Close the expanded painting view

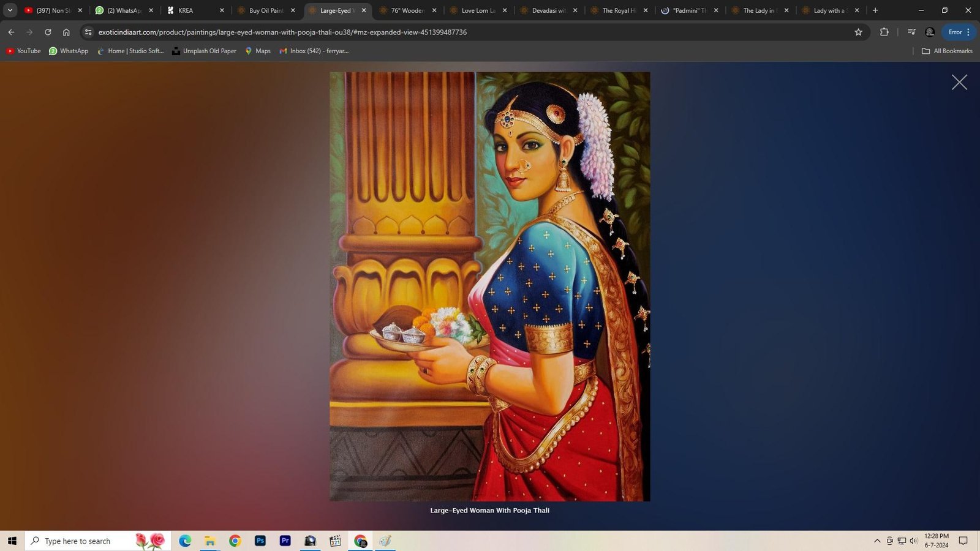(959, 82)
